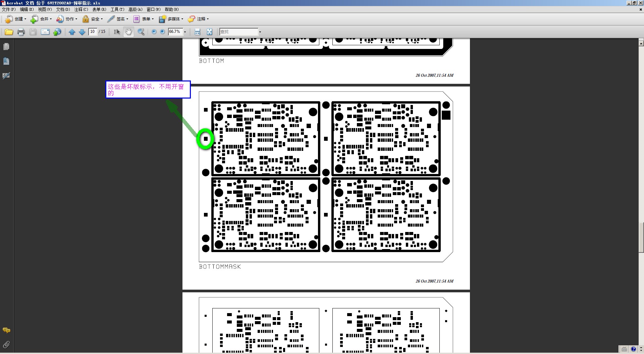Choose the Select text cursor tool

(116, 32)
